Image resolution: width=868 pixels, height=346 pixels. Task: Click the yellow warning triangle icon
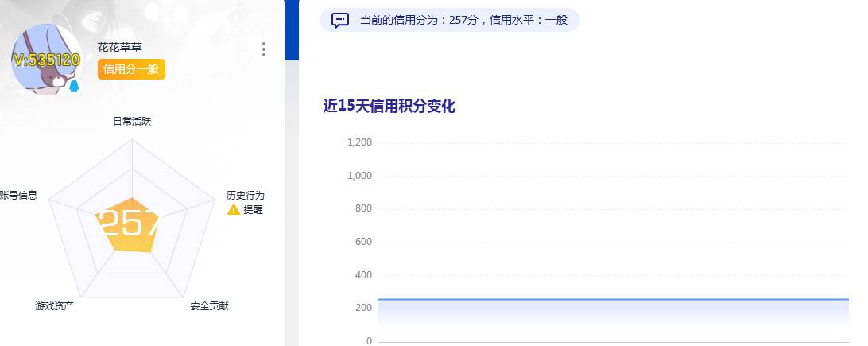(x=234, y=209)
